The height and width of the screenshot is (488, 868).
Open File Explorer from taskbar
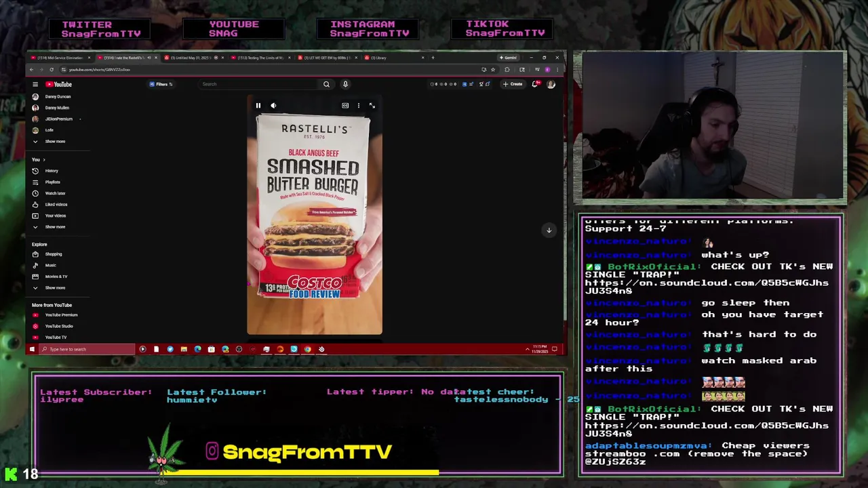point(184,349)
